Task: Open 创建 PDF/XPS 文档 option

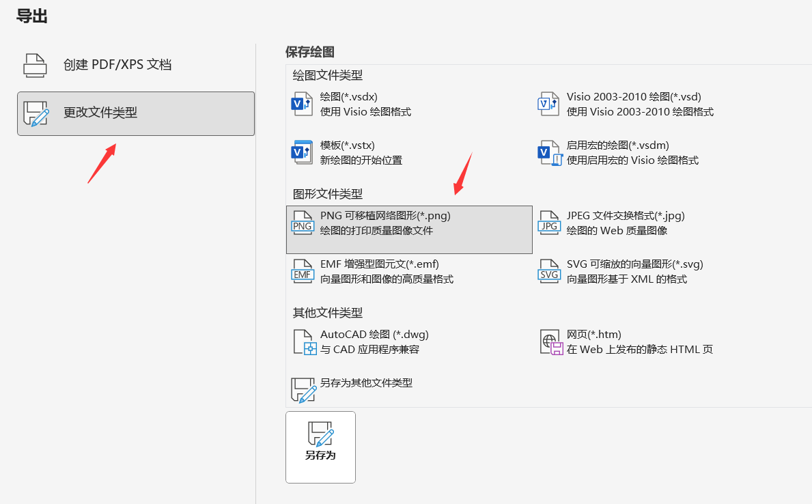Action: click(x=136, y=66)
